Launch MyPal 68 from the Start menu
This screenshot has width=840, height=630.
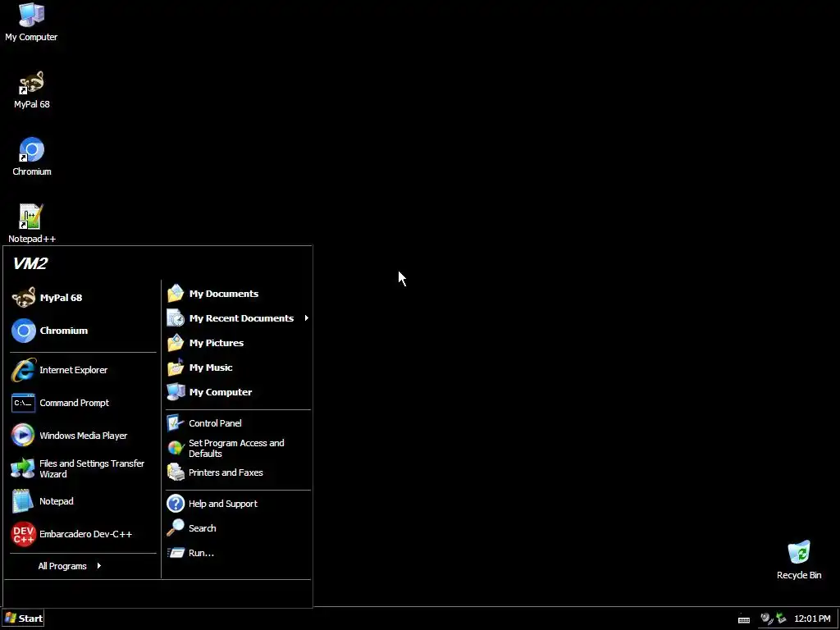coord(83,298)
